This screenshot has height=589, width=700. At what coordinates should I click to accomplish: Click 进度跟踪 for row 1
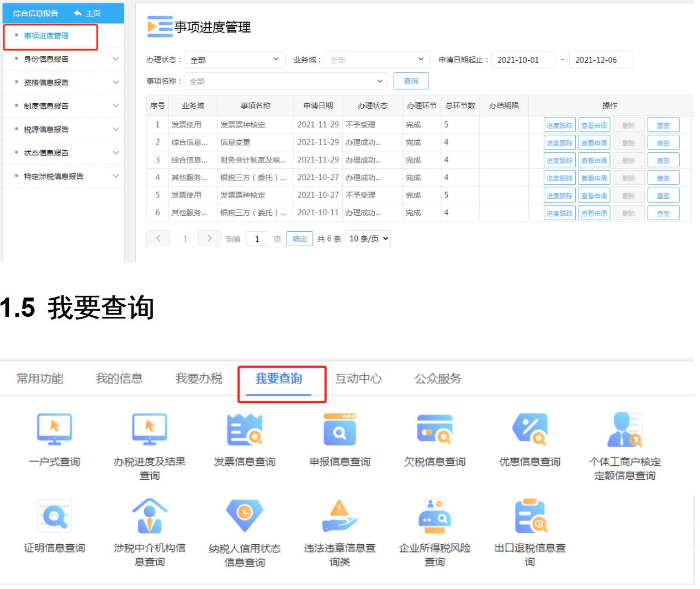click(559, 125)
